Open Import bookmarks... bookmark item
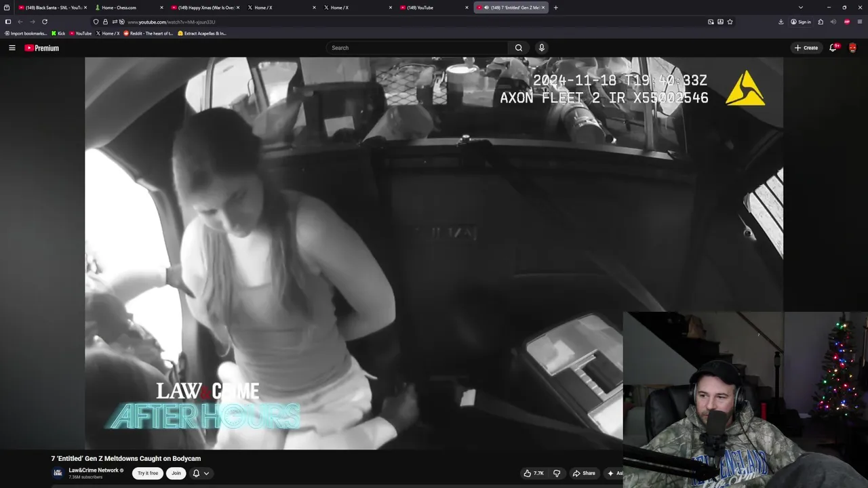Screen dimensions: 868x488 [x=26, y=33]
